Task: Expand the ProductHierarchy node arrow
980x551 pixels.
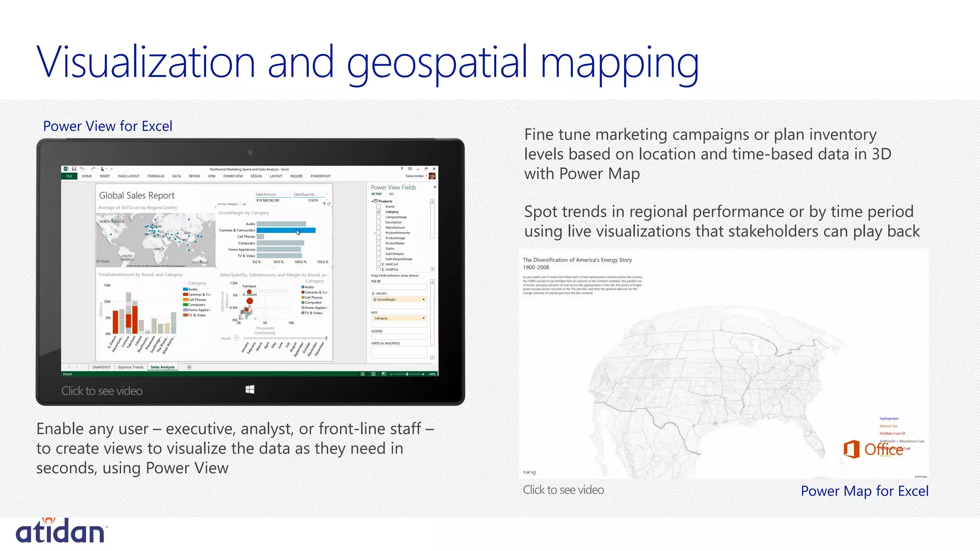Action: (x=375, y=233)
